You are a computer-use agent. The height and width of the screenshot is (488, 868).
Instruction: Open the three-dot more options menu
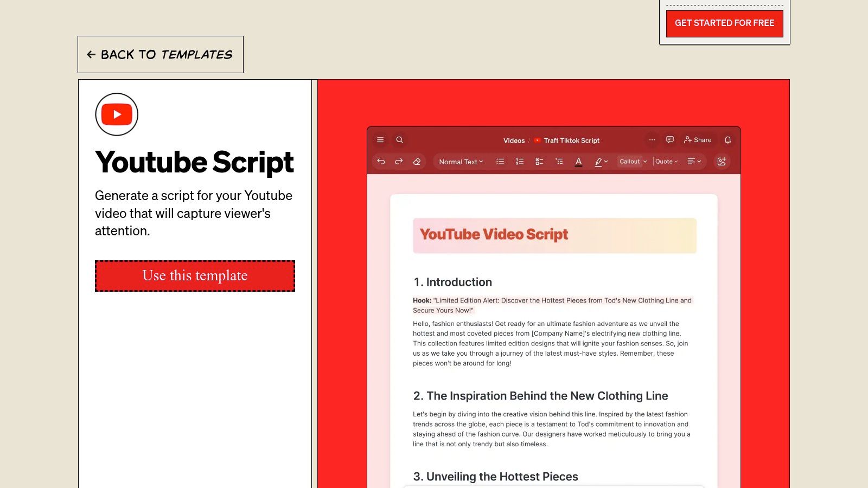652,140
